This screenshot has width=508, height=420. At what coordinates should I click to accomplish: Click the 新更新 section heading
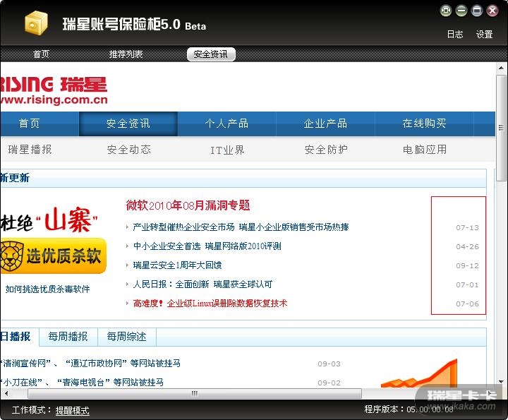click(x=15, y=178)
